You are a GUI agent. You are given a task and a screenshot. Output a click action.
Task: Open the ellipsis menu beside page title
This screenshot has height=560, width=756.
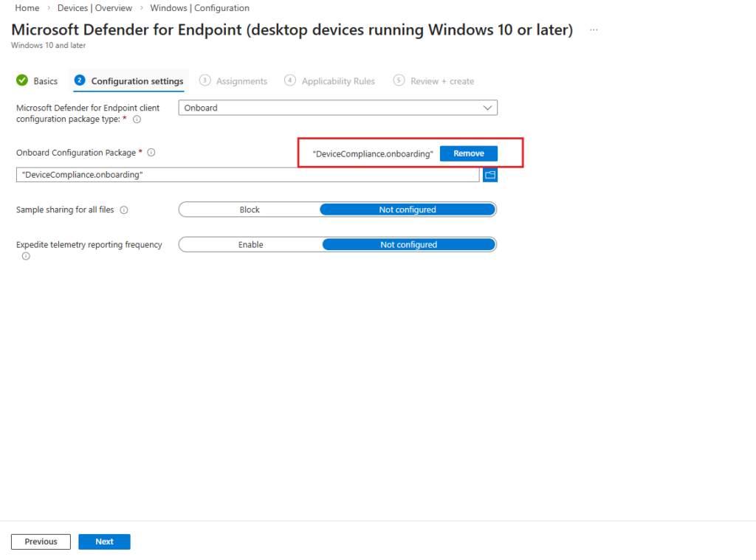point(594,30)
